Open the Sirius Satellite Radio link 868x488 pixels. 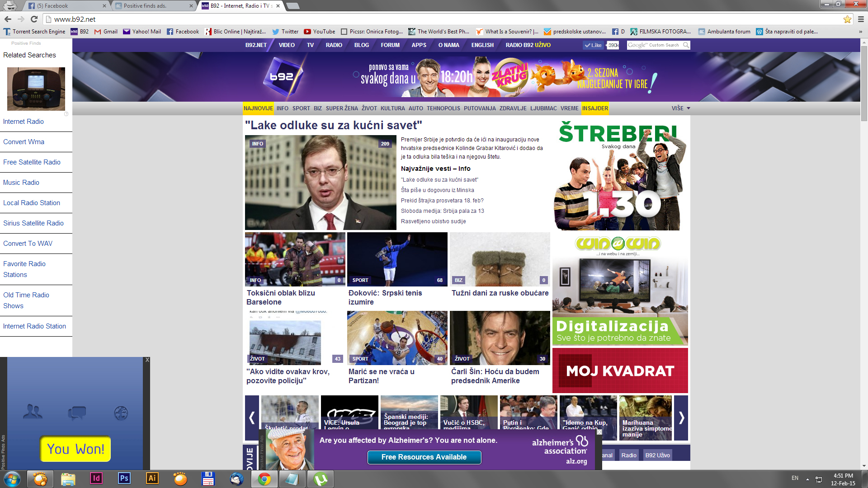33,223
